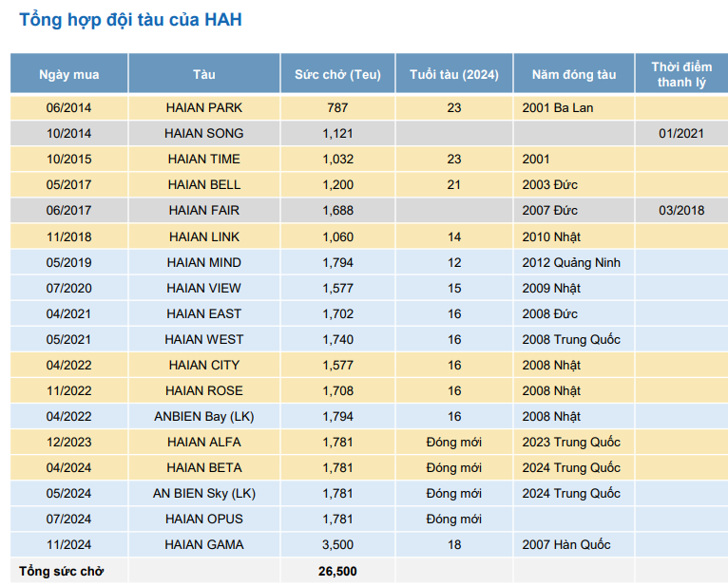Click the purchase date '11/2018'

pyautogui.click(x=68, y=236)
